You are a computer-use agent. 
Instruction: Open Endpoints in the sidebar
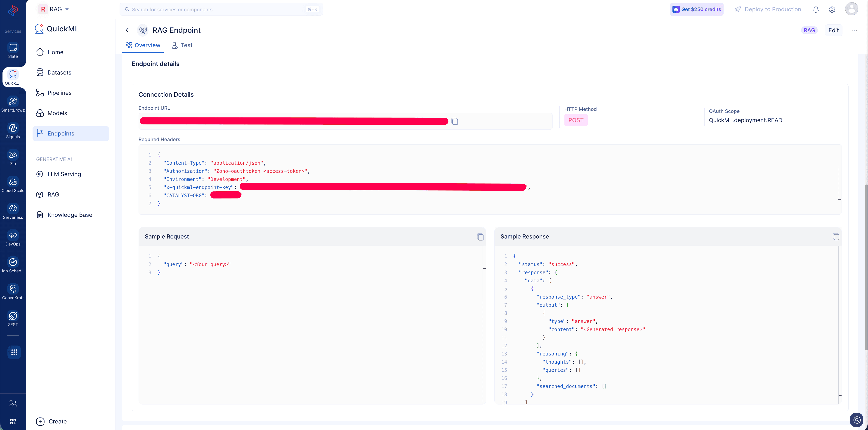pos(71,134)
